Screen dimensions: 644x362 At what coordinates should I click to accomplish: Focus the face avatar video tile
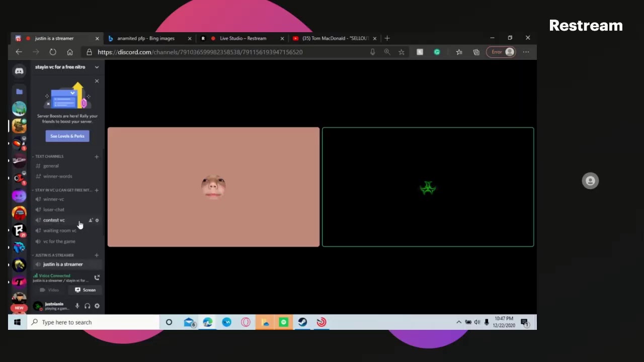pyautogui.click(x=213, y=187)
